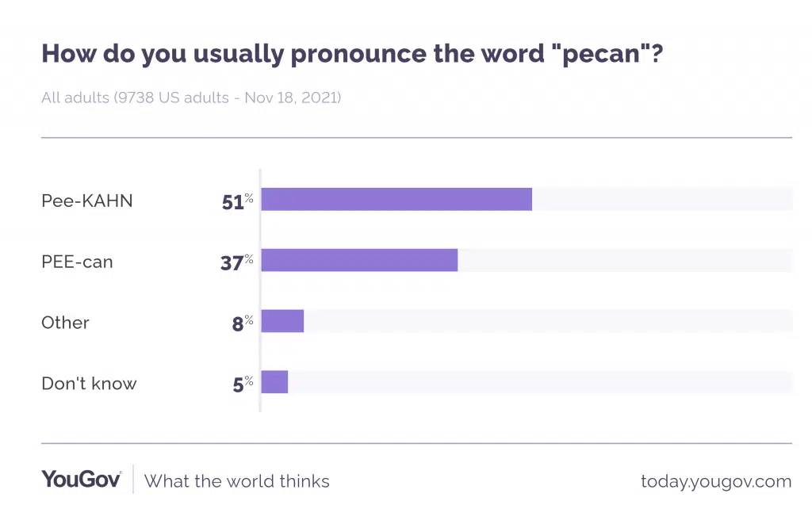Click the purple PEE-can bar
Viewport: 812px width, 524px height.
(x=359, y=261)
